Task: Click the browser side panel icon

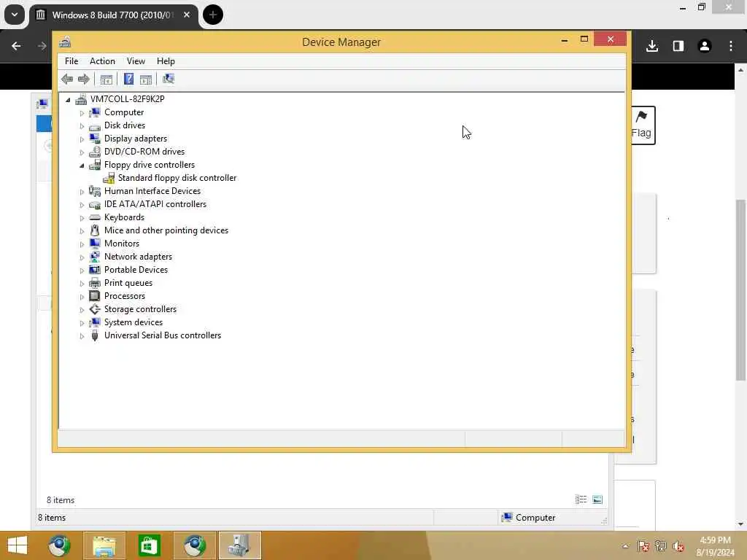Action: (x=678, y=46)
